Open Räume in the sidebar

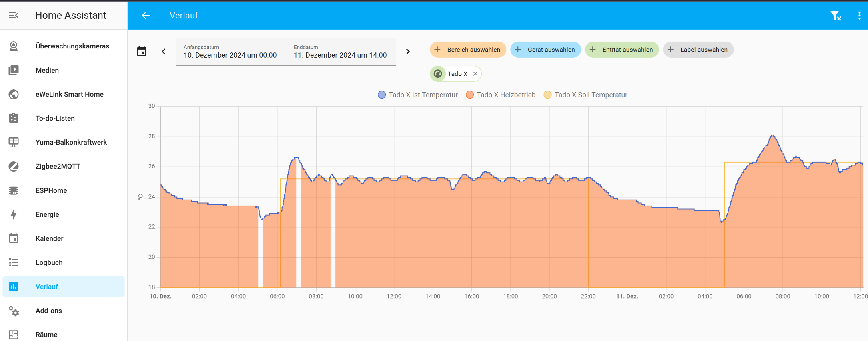(x=64, y=335)
